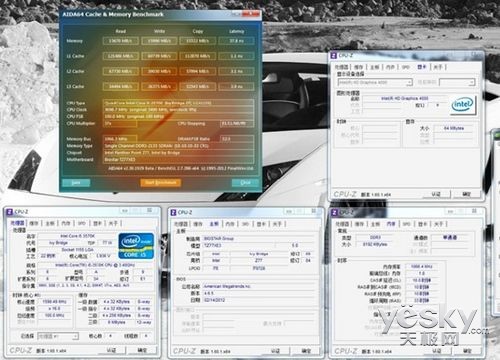Click the Intel Core i5 badge logo
This screenshot has height=360, width=500.
tap(136, 246)
